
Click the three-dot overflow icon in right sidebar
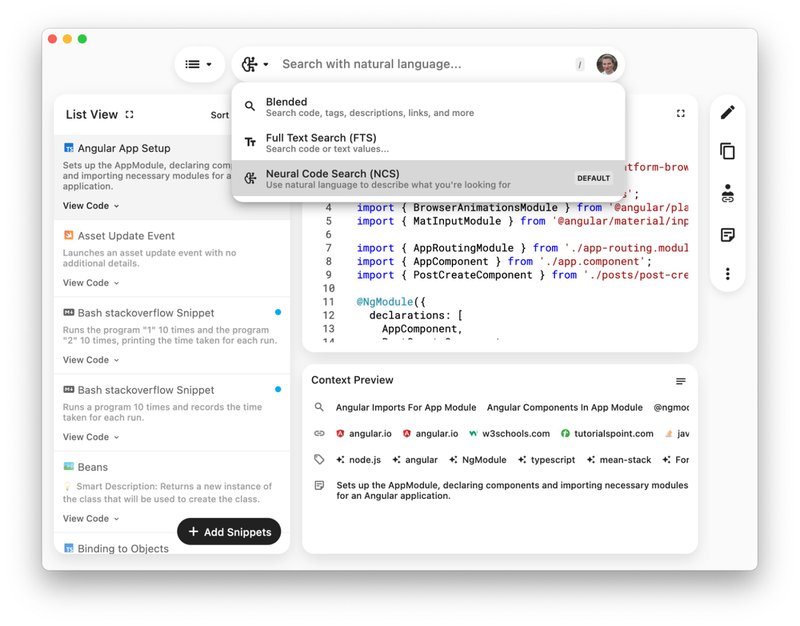click(728, 273)
